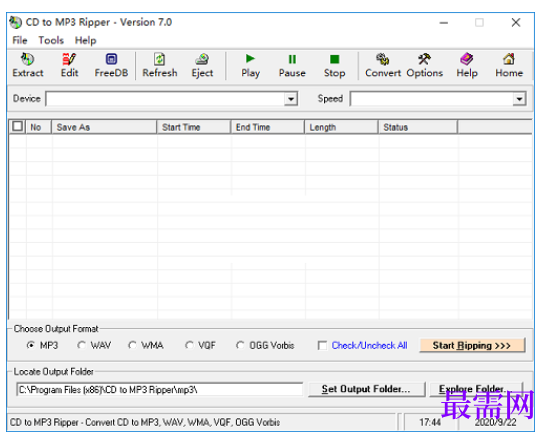Click the Length column header
Screen dimensions: 553x436
342,127
